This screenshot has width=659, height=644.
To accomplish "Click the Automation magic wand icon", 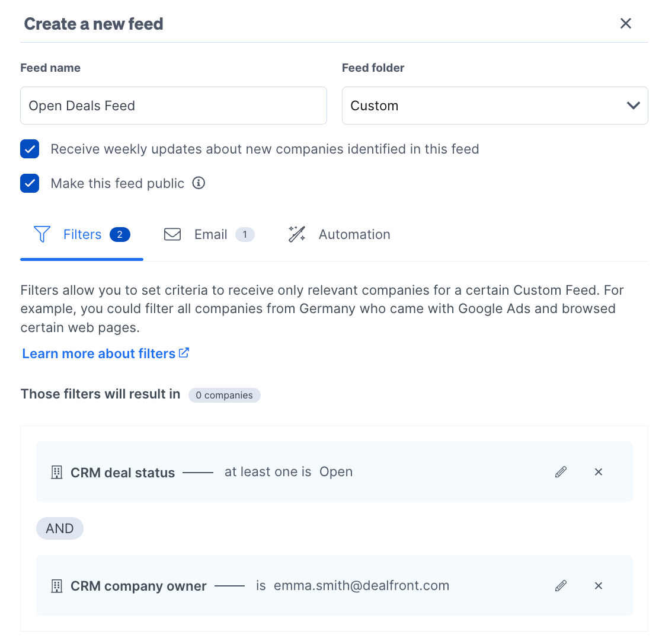I will tap(296, 234).
